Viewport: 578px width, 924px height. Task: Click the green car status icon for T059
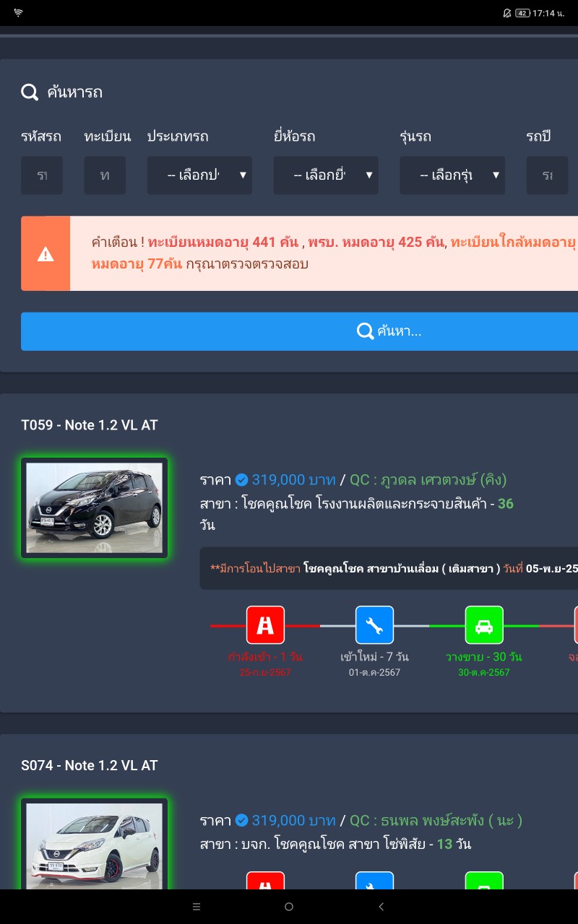pos(484,625)
